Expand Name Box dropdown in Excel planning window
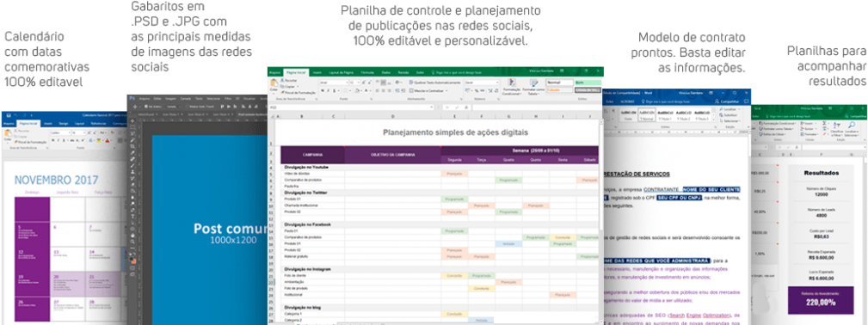Screen dimensions: 868x325 click(x=432, y=107)
